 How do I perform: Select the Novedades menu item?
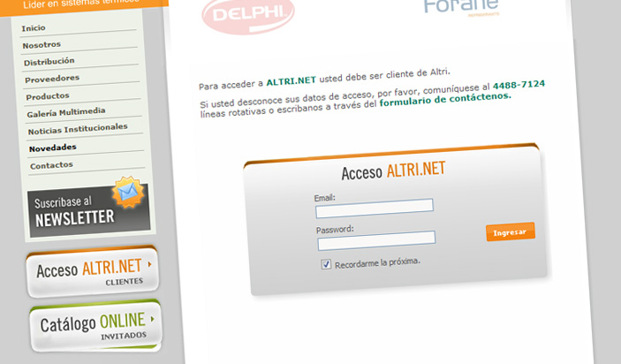[x=53, y=148]
